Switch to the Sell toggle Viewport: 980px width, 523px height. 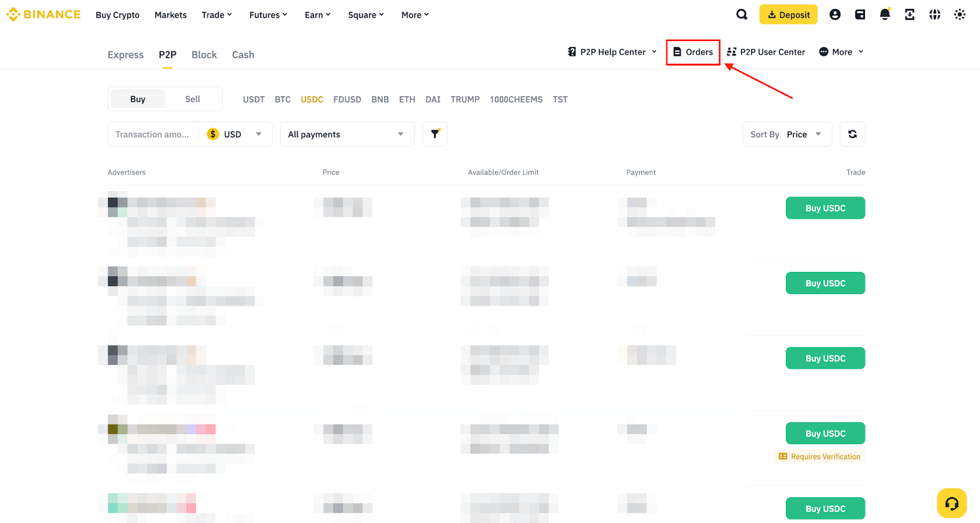tap(192, 99)
